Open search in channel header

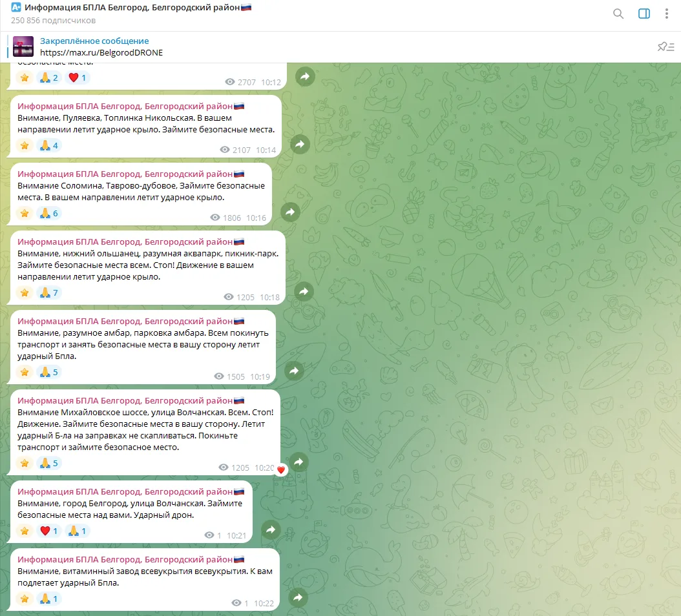[x=618, y=14]
